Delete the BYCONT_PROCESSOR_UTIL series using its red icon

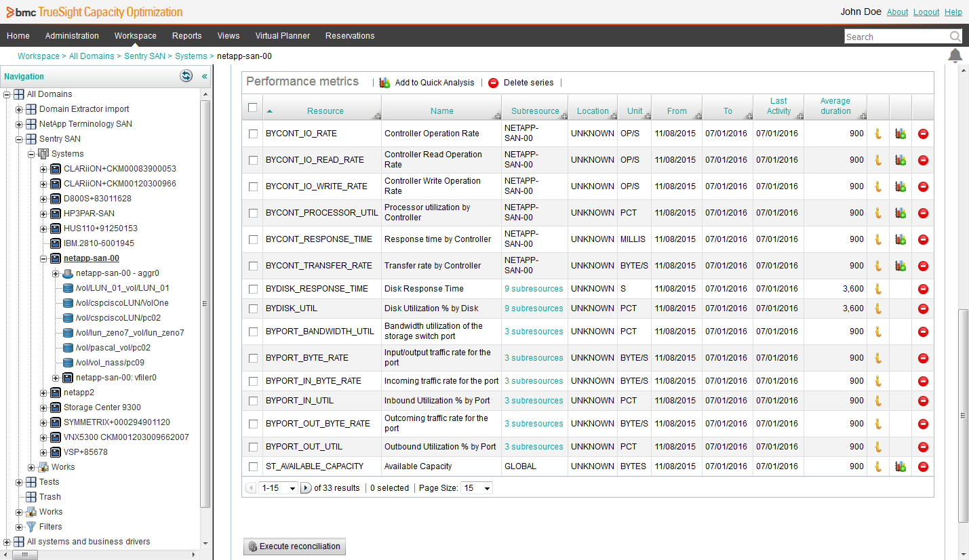pos(923,213)
